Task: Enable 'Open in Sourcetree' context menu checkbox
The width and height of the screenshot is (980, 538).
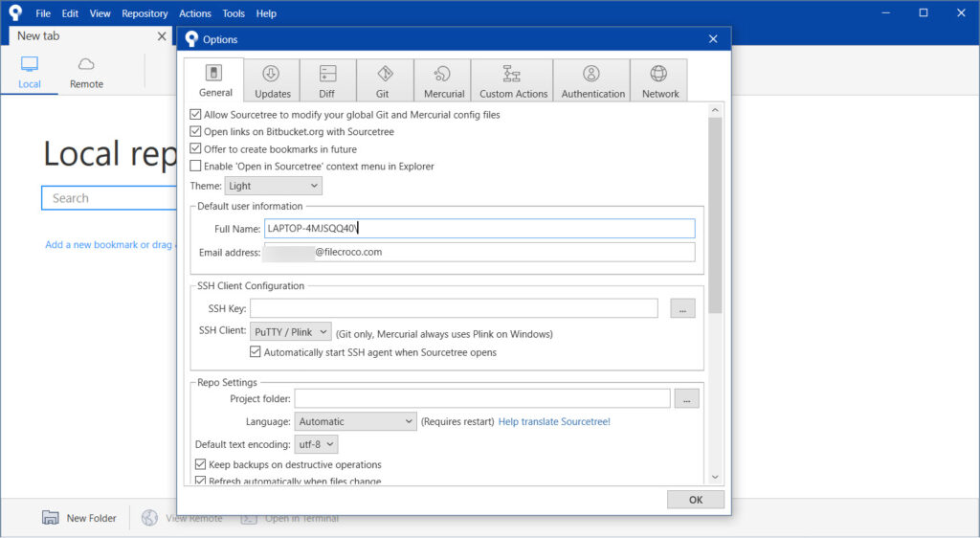Action: 195,166
